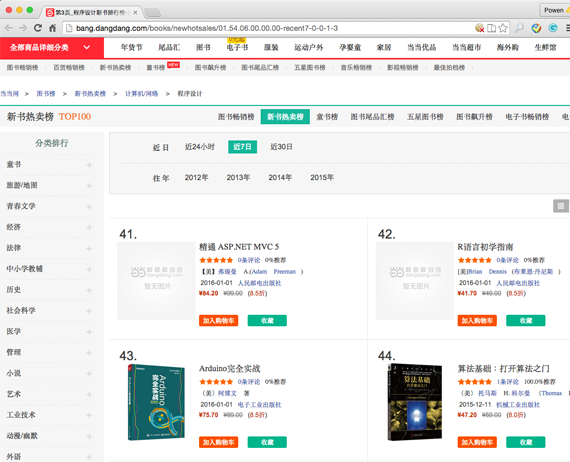Reload the page with the refresh icon
The height and width of the screenshot is (462, 570).
37,28
